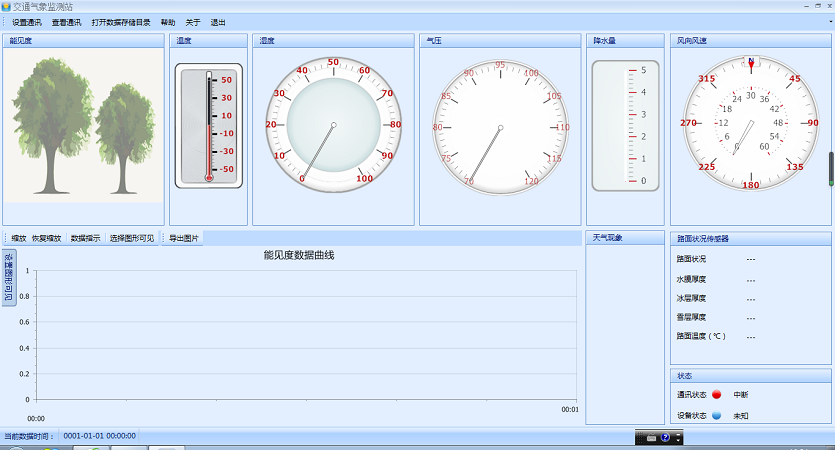This screenshot has width=835, height=450.
Task: Open the 帮助 menu
Action: [x=168, y=22]
